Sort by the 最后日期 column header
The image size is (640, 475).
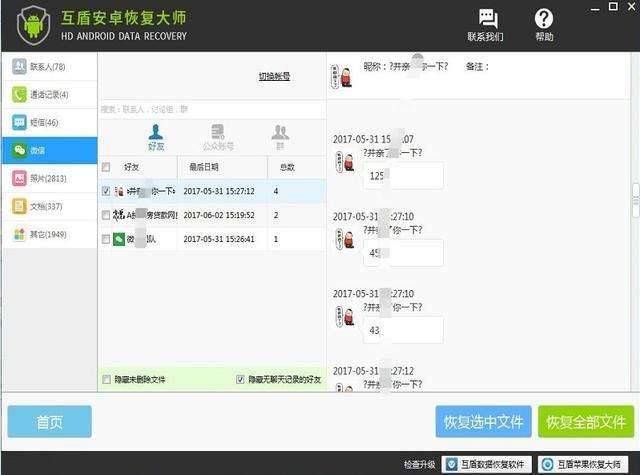pos(204,167)
